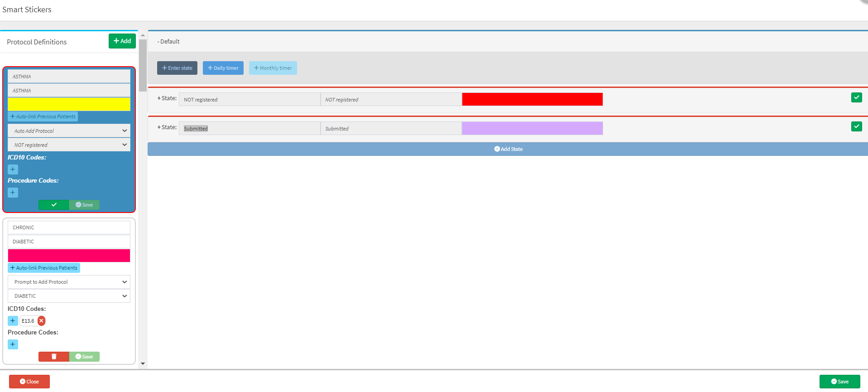
Task: Edit the Submitted state name field
Action: click(x=249, y=128)
